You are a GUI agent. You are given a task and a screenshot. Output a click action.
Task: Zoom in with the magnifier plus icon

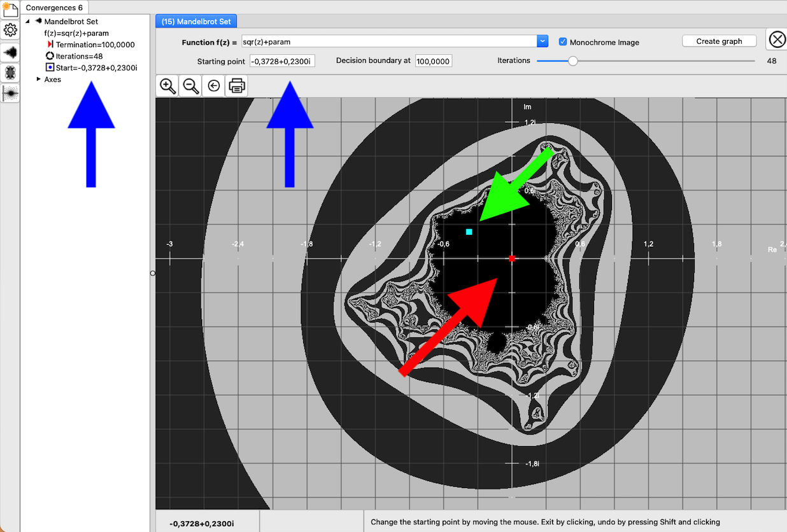pyautogui.click(x=167, y=86)
